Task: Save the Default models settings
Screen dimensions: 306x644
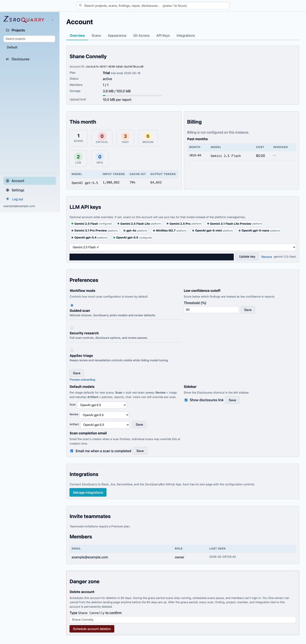Action: coord(139,425)
